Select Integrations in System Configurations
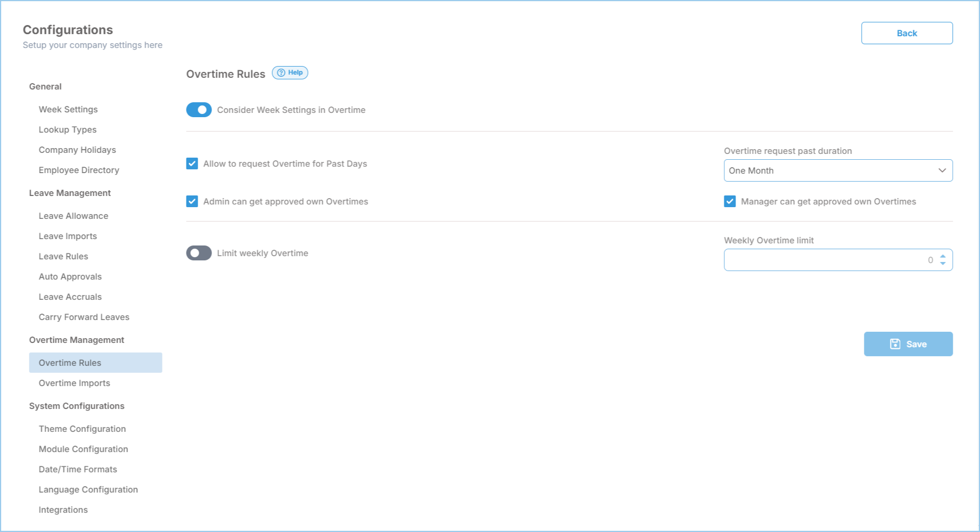Screen dimensions: 980x532 point(63,510)
